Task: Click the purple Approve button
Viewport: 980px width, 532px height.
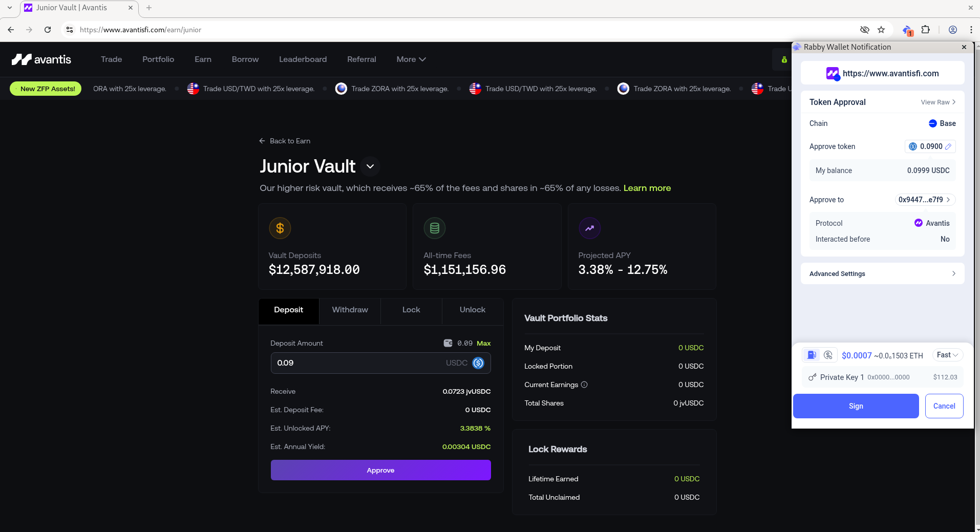Action: click(x=380, y=470)
